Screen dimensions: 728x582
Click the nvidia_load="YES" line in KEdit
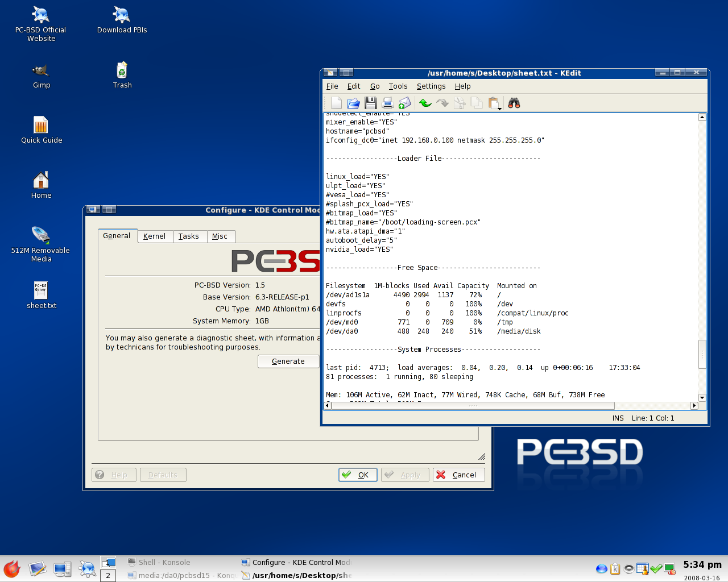[x=359, y=250]
